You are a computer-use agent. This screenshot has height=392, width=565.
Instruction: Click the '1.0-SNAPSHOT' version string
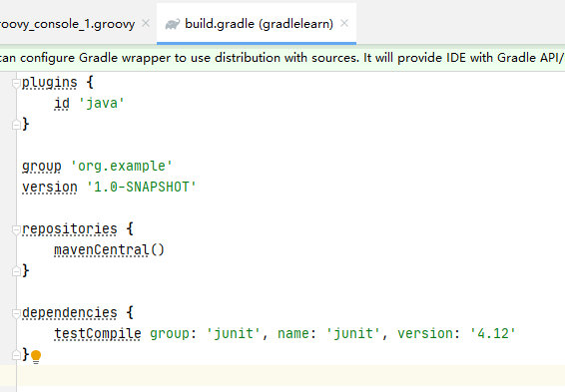point(142,187)
